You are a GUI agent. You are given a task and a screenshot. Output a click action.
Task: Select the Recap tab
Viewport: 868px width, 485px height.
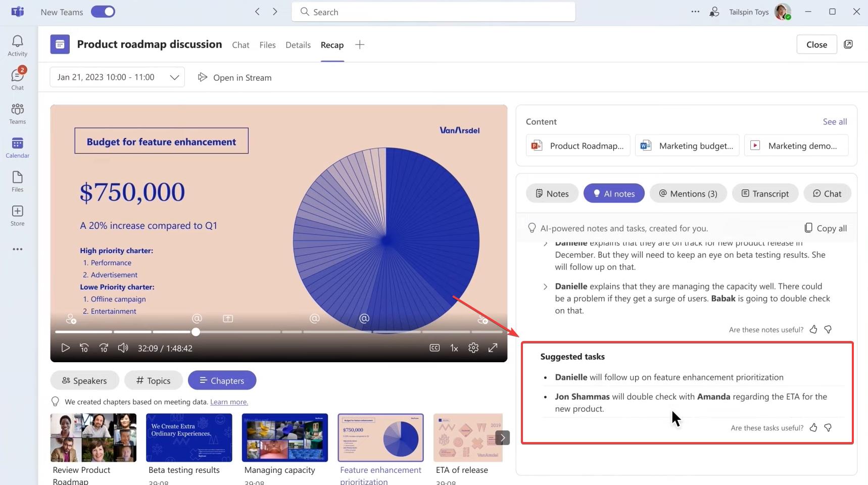[x=332, y=45]
